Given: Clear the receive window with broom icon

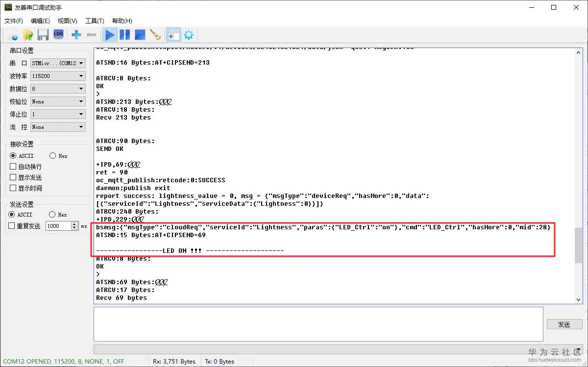Looking at the screenshot, I should tap(155, 35).
